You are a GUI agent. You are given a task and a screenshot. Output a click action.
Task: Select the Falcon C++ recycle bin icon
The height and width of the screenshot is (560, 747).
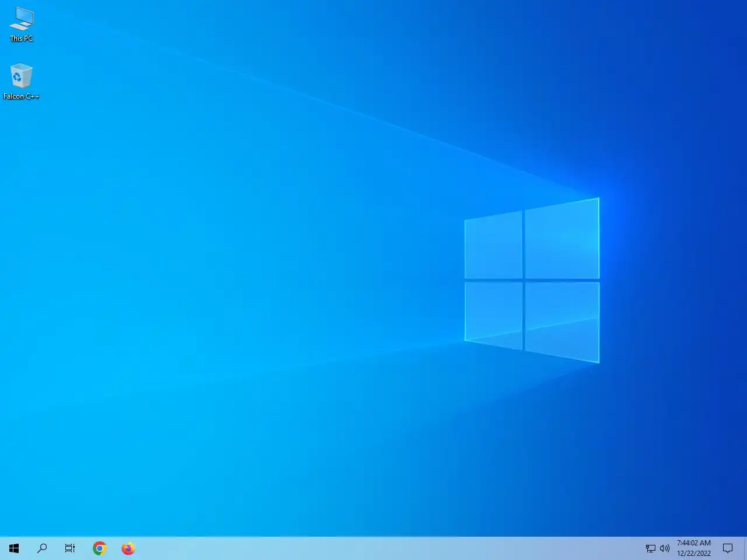point(21,82)
